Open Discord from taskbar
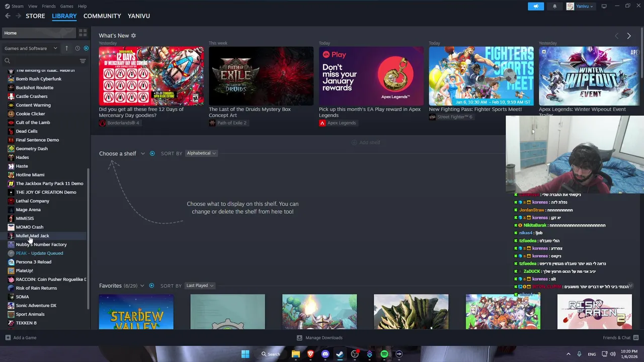The image size is (644, 362). [x=325, y=354]
